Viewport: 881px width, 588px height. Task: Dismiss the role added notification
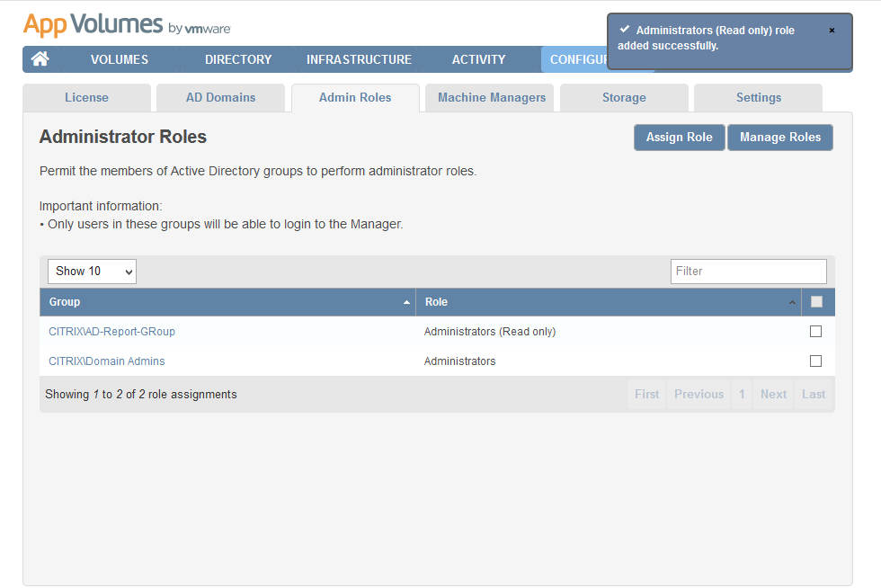pyautogui.click(x=832, y=31)
